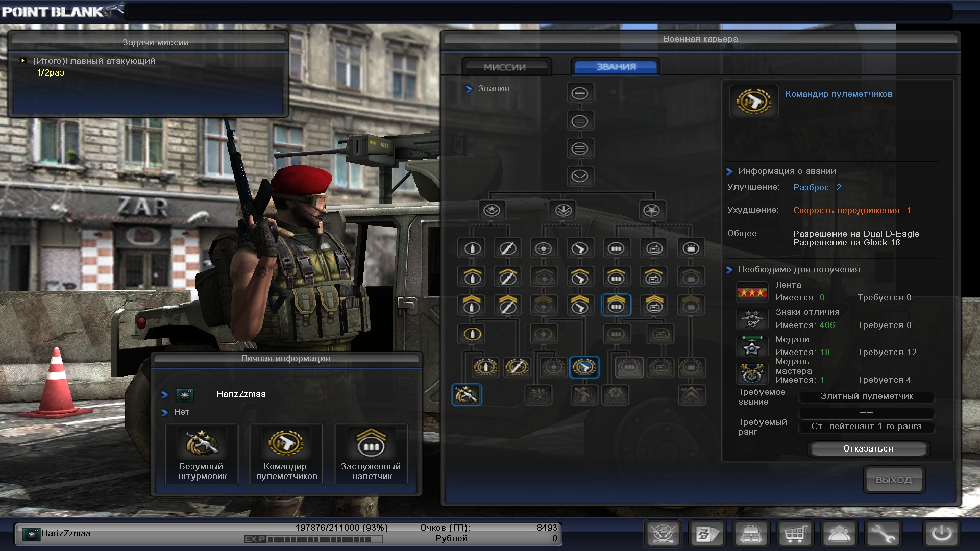Click the Медали medal icon
Screen dimensions: 980x551
pyautogui.click(x=752, y=347)
